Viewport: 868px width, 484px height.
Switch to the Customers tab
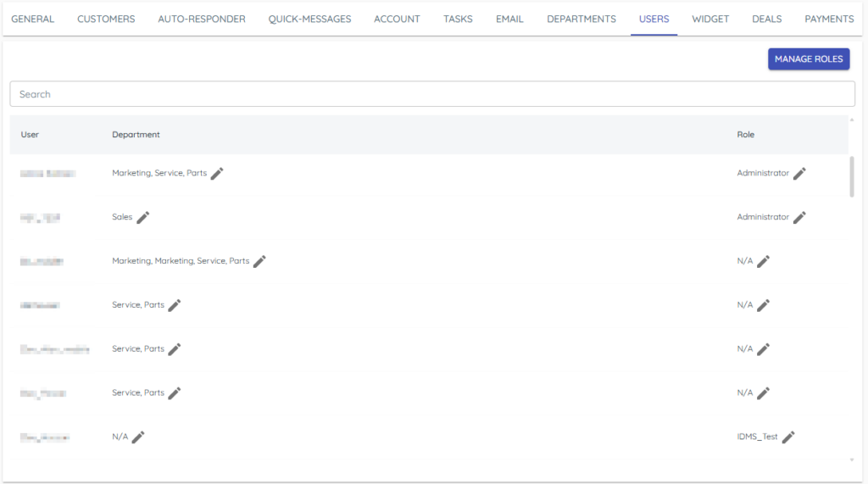(106, 19)
